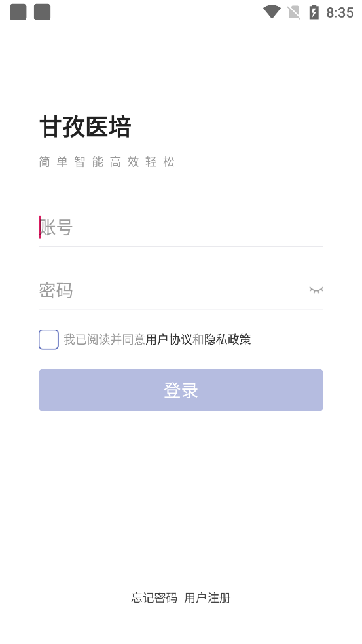Focus the 密码 password input field
This screenshot has height=644, width=362.
[172, 290]
